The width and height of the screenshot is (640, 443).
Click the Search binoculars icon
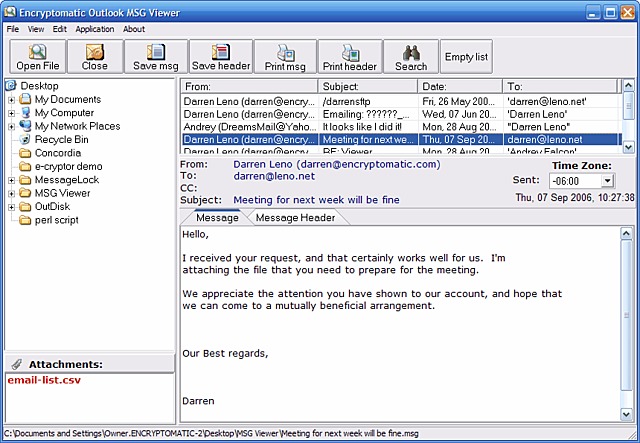[x=411, y=53]
